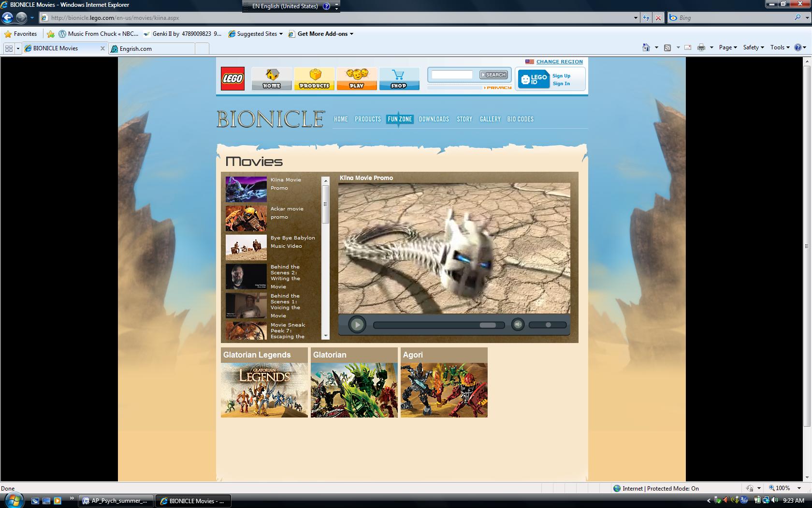Click the LEGO site search input field
This screenshot has height=508, width=812.
[x=452, y=75]
